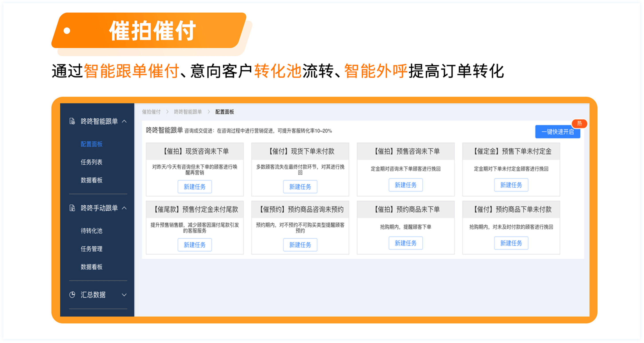Collapse the 咚咚智能跟单 menu chevron
The image size is (644, 343).
[124, 121]
